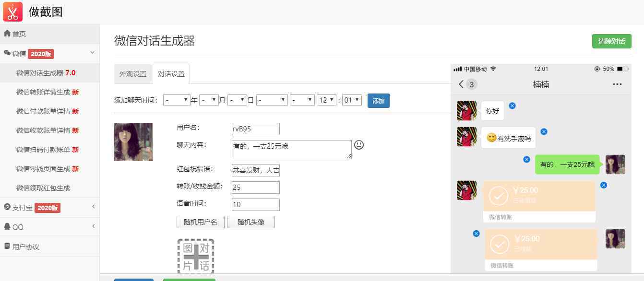Delete the 有的，一支25元哦 message using its X
The image size is (644, 281).
(526, 159)
